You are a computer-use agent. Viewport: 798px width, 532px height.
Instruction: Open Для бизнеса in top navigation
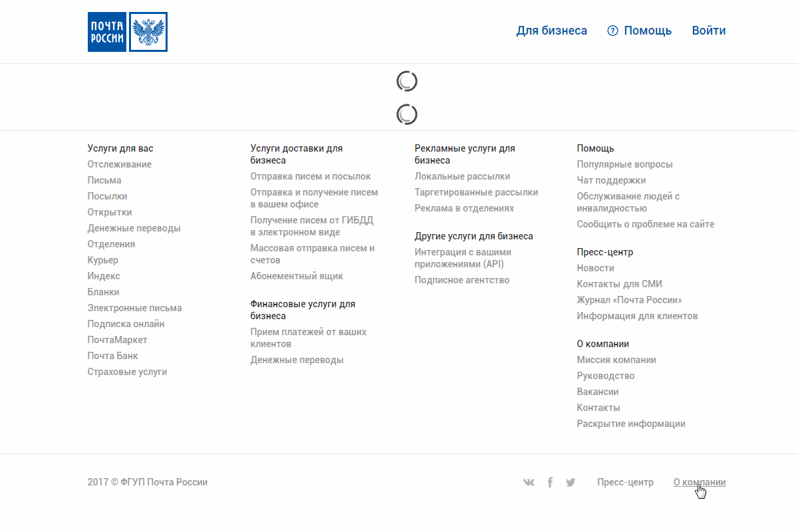click(x=552, y=31)
